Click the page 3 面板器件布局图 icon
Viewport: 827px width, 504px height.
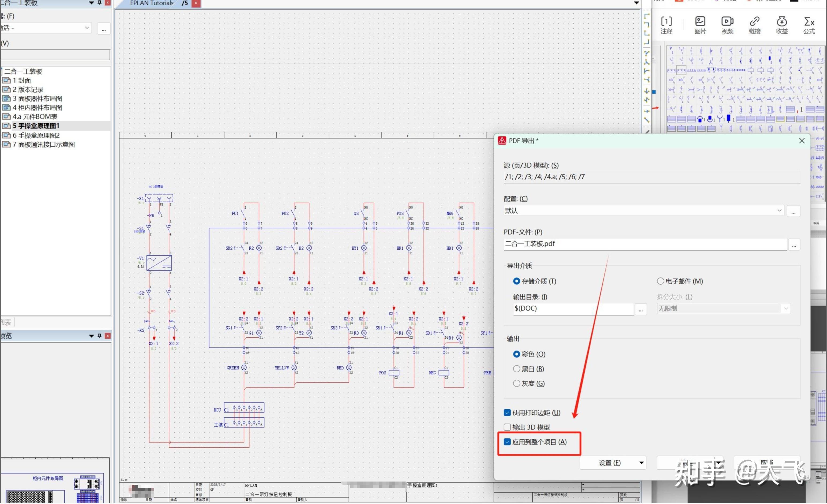[6, 98]
